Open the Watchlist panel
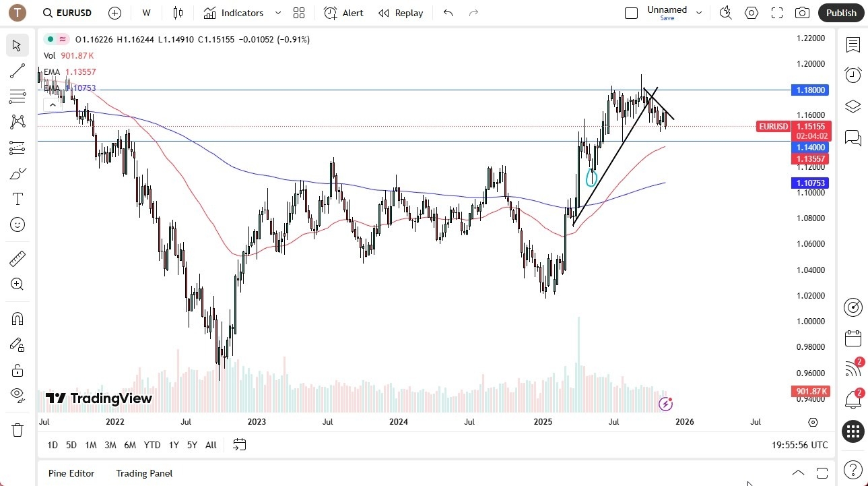This screenshot has height=486, width=868. coord(853,45)
